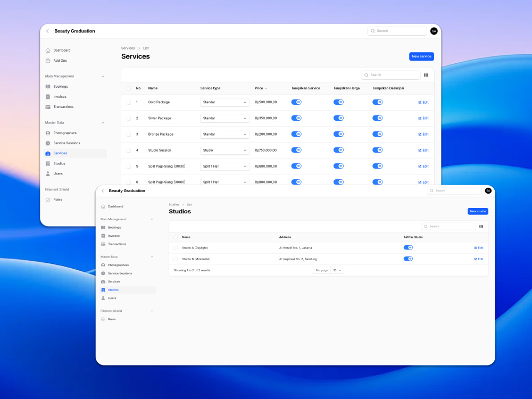Toggle Tampilkan Service for Studio Session
Screen dimensions: 532x399
tap(296, 150)
